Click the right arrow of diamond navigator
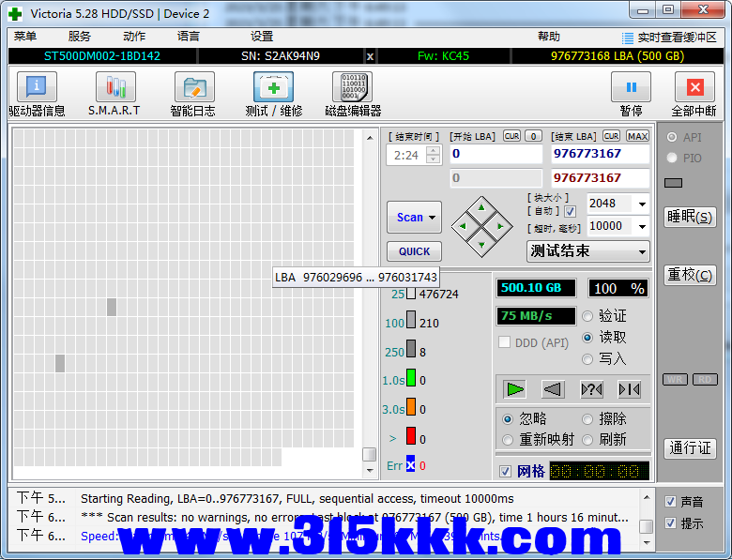The height and width of the screenshot is (560, 732). click(500, 226)
